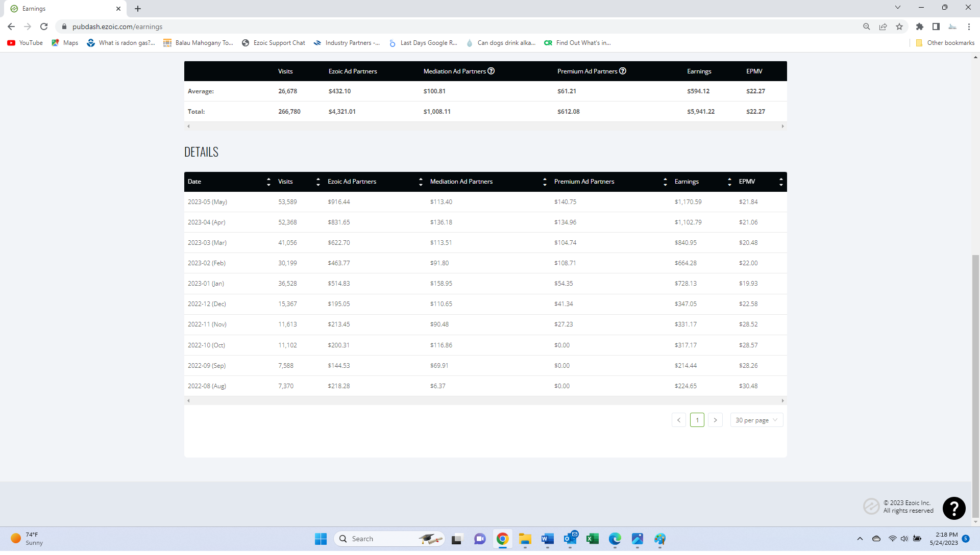Sort by Ezoic Ad Partners column
Image resolution: width=980 pixels, height=555 pixels.
[x=421, y=182]
